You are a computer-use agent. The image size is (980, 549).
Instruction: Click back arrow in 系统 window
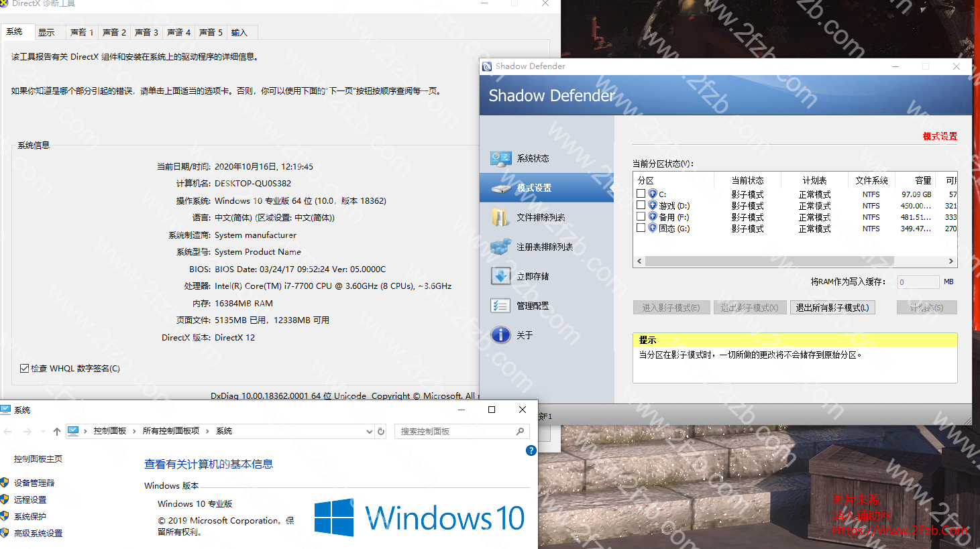(x=8, y=431)
